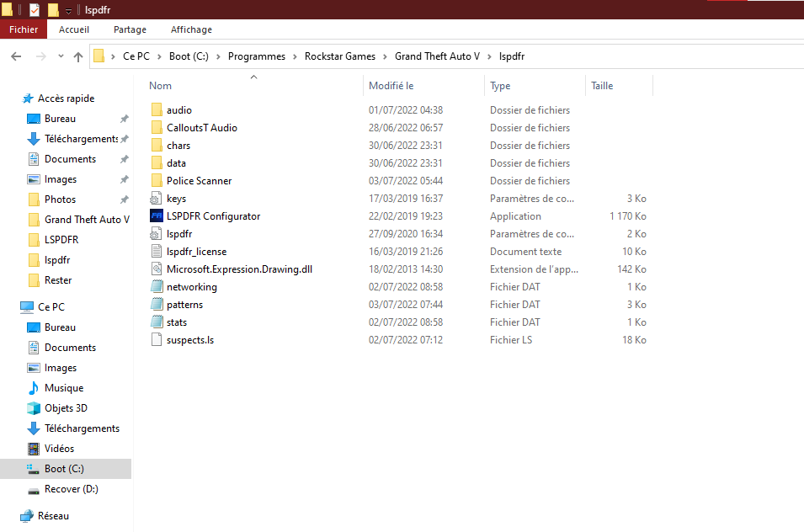The height and width of the screenshot is (532, 804).
Task: Select Boot (C:) drive in sidebar
Action: tap(64, 469)
